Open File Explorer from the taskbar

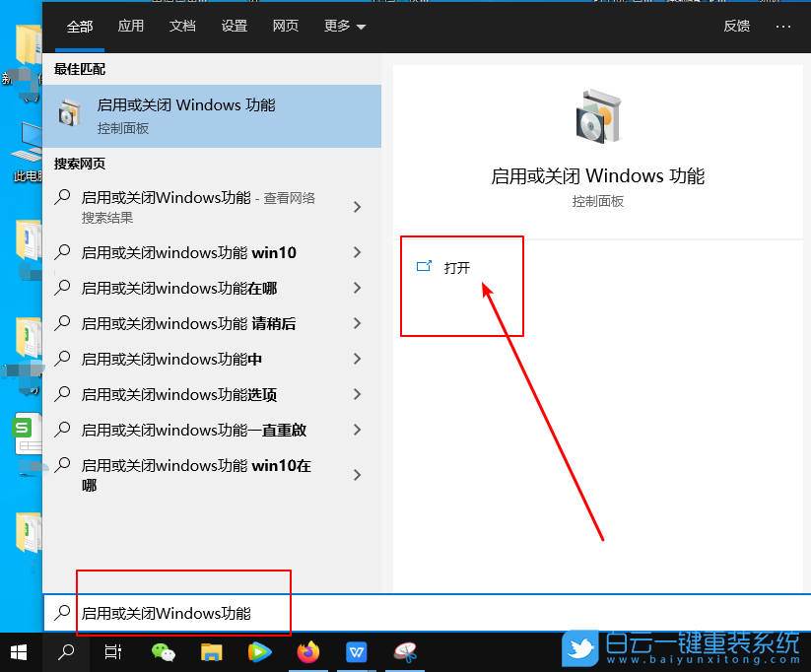210,651
